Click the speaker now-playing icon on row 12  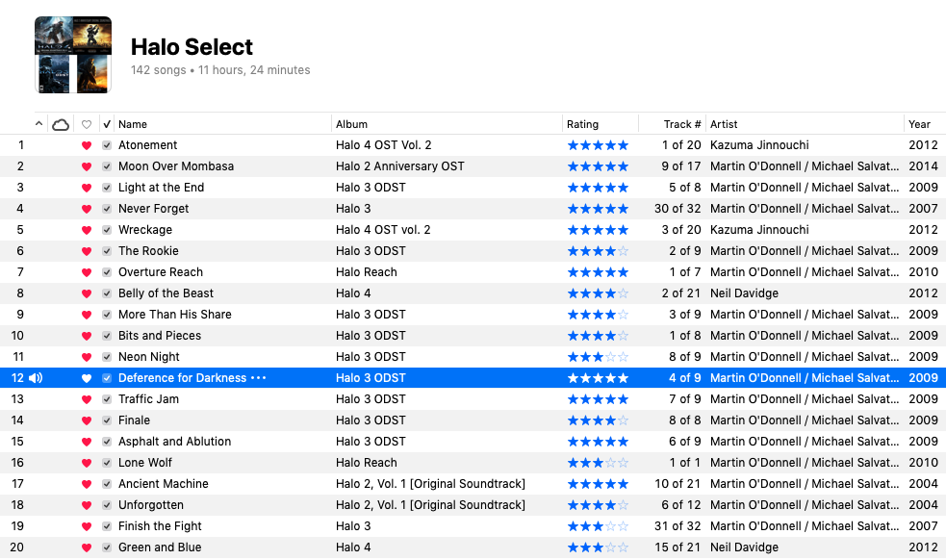pos(36,378)
